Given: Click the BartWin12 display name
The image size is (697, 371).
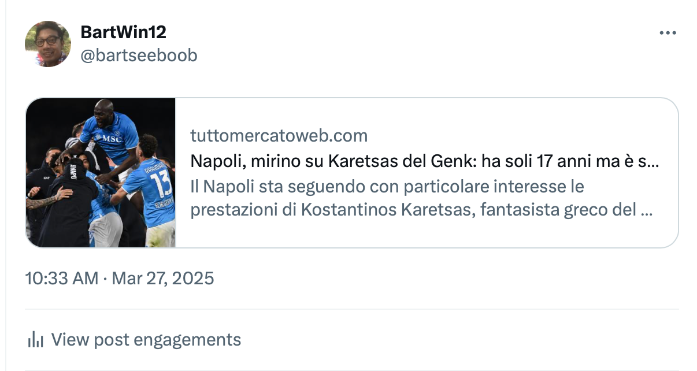Looking at the screenshot, I should (x=123, y=32).
